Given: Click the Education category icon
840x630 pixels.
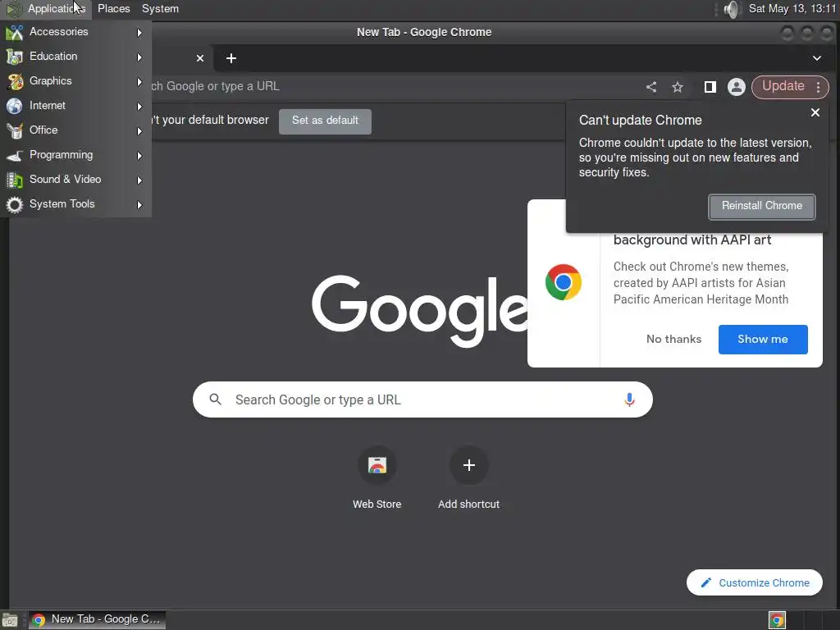Looking at the screenshot, I should 15,57.
